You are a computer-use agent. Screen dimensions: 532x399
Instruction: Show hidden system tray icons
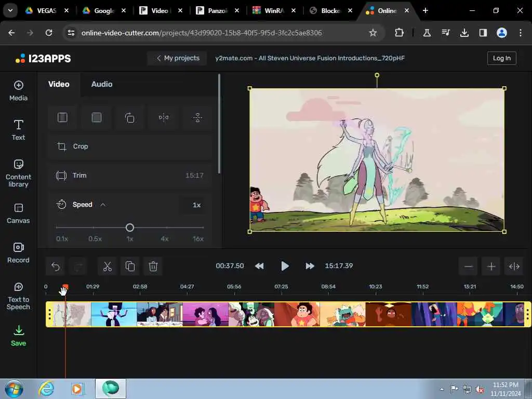[442, 389]
